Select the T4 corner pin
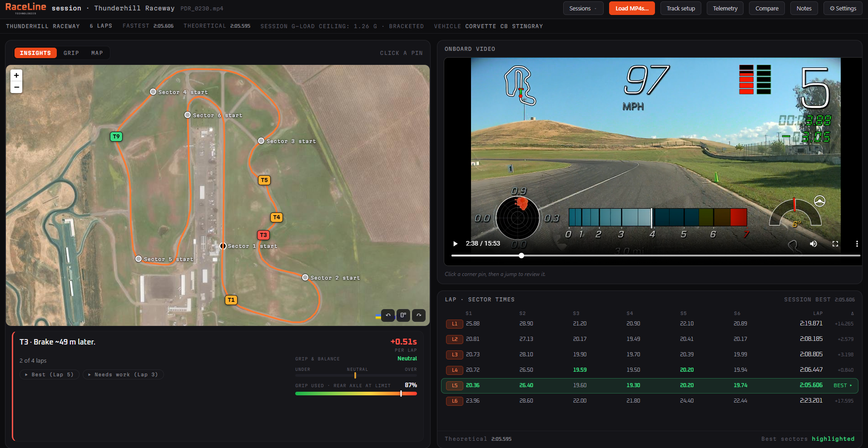 pos(277,217)
